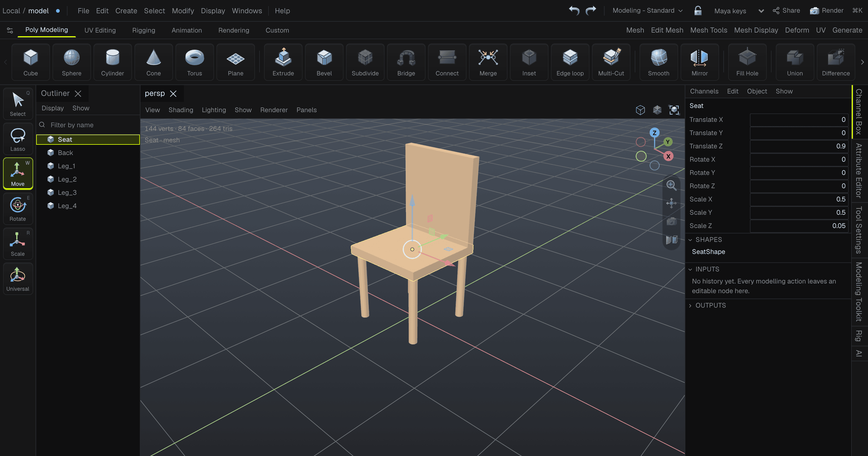Open the viewport Shading menu
The image size is (868, 456).
tap(181, 110)
